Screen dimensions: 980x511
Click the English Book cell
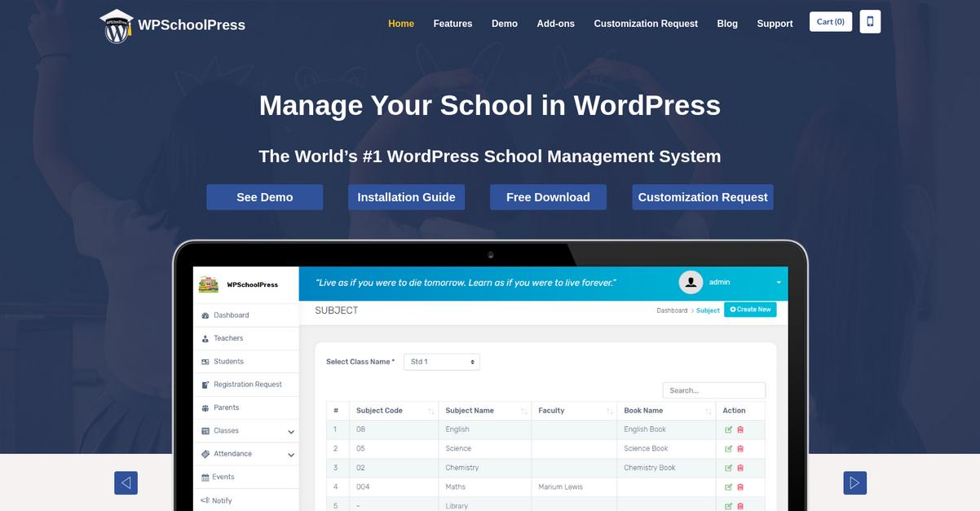click(x=666, y=430)
